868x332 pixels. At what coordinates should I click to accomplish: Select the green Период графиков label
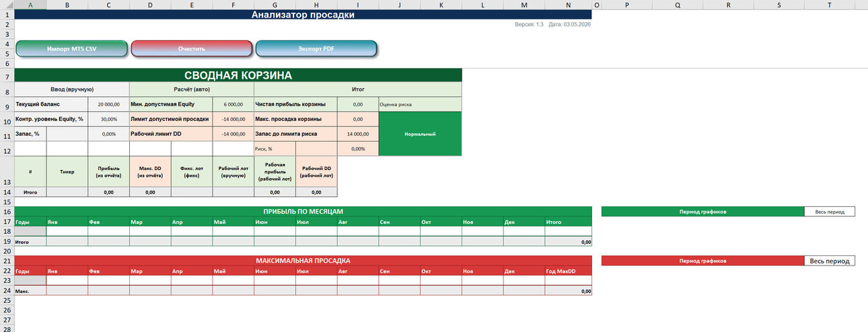702,212
